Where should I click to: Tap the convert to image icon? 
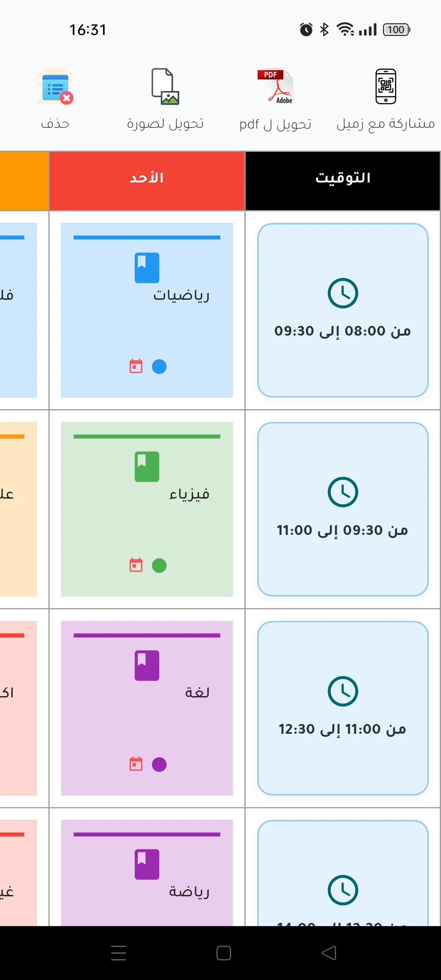(165, 87)
